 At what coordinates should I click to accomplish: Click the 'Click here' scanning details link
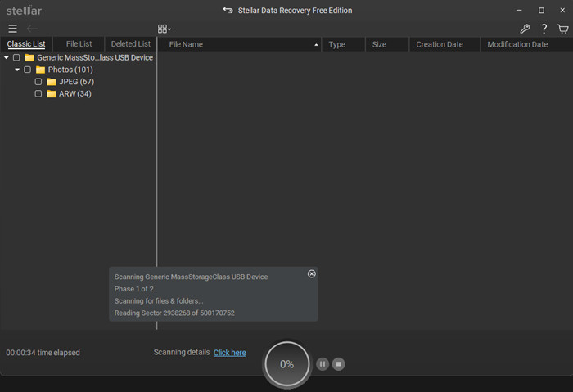click(x=229, y=353)
